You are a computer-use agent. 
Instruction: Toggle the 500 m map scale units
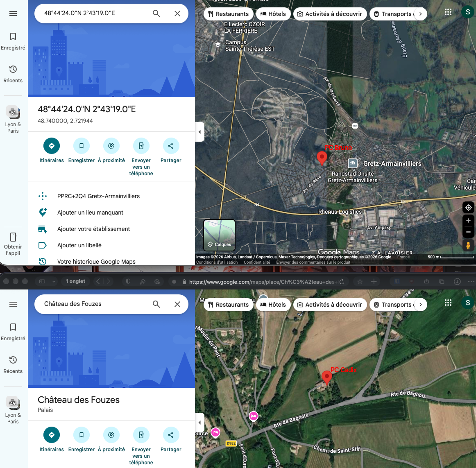451,257
